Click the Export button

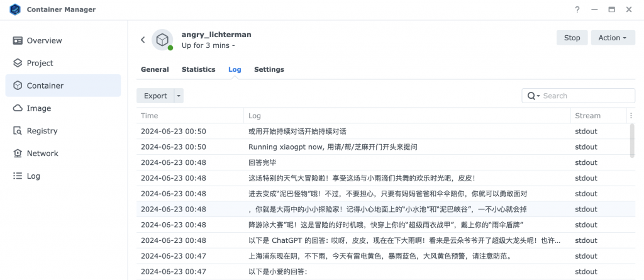point(155,96)
